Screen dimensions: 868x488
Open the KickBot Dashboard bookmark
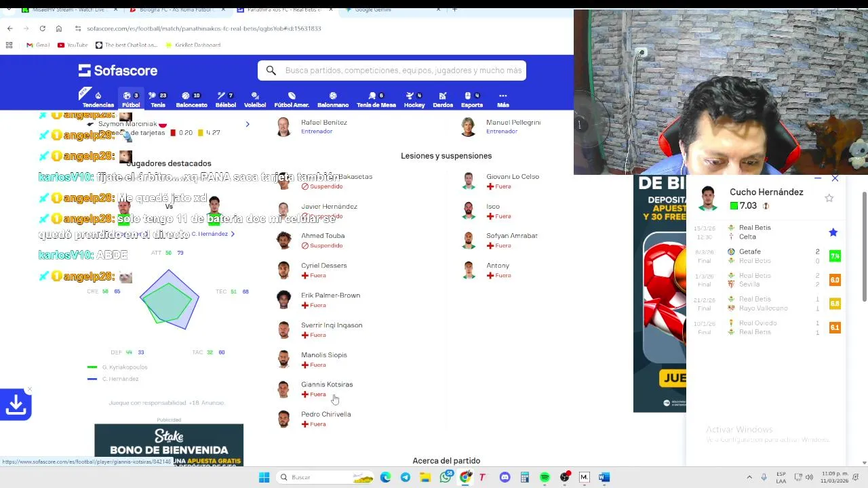pos(193,45)
